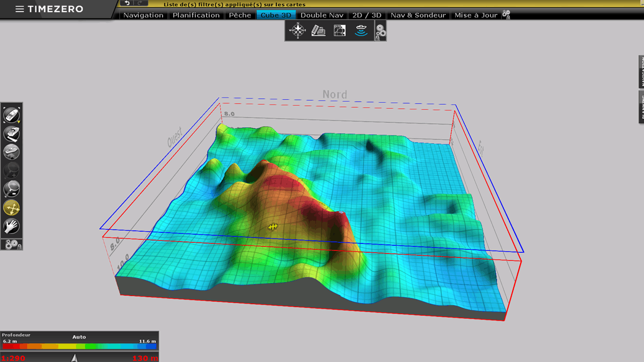Click the blue sonar boat icon

point(361,31)
